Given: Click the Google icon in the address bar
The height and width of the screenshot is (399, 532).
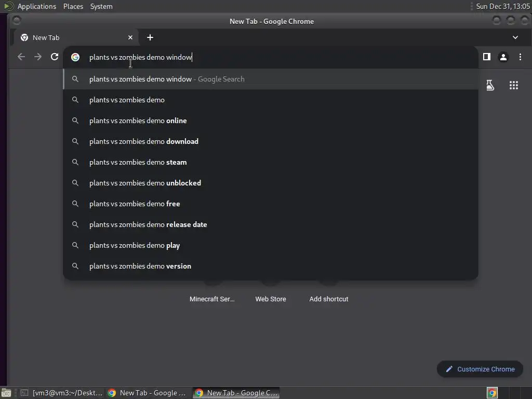Looking at the screenshot, I should tap(75, 57).
